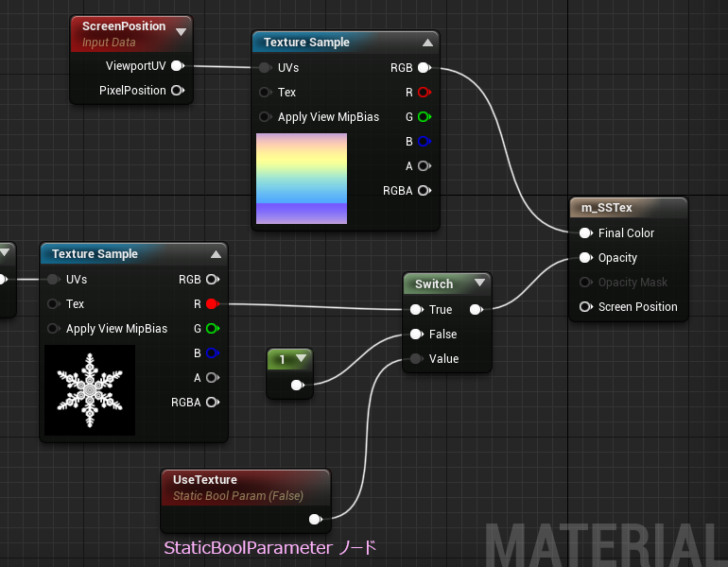The height and width of the screenshot is (567, 728).
Task: Click A output pin of gradient Texture Sample
Action: pyautogui.click(x=425, y=166)
